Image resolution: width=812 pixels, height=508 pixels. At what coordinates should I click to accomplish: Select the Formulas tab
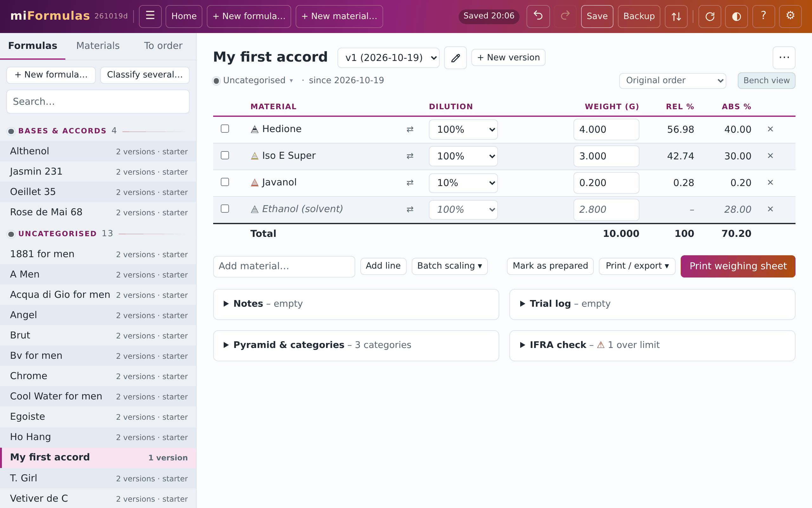(33, 46)
